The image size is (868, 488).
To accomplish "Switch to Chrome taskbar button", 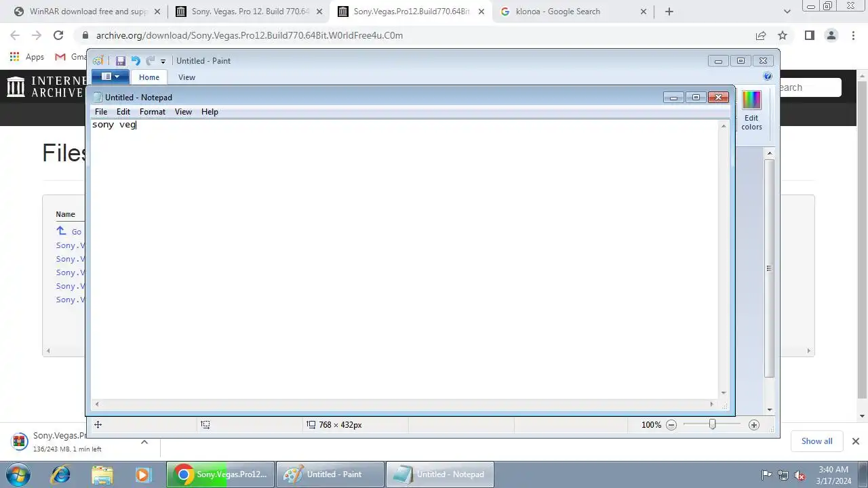I will tap(220, 474).
